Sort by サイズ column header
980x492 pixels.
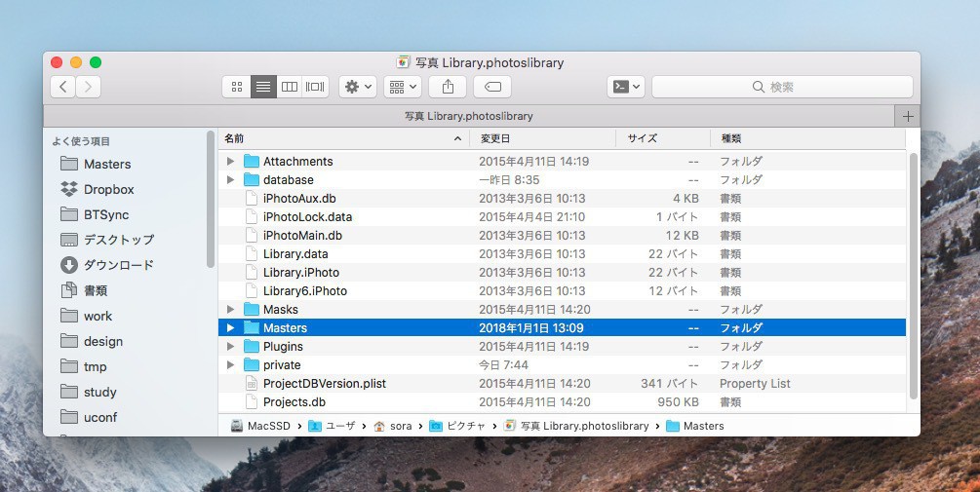(x=663, y=138)
